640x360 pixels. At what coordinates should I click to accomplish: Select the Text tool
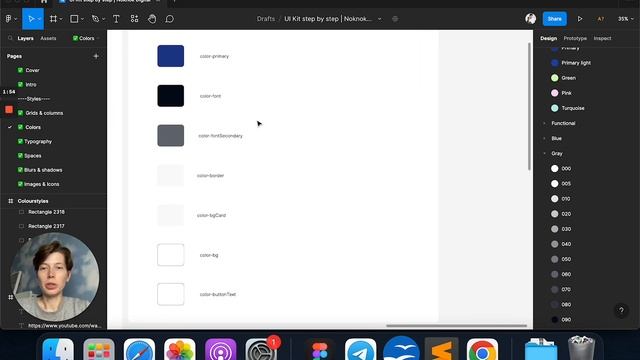point(116,19)
